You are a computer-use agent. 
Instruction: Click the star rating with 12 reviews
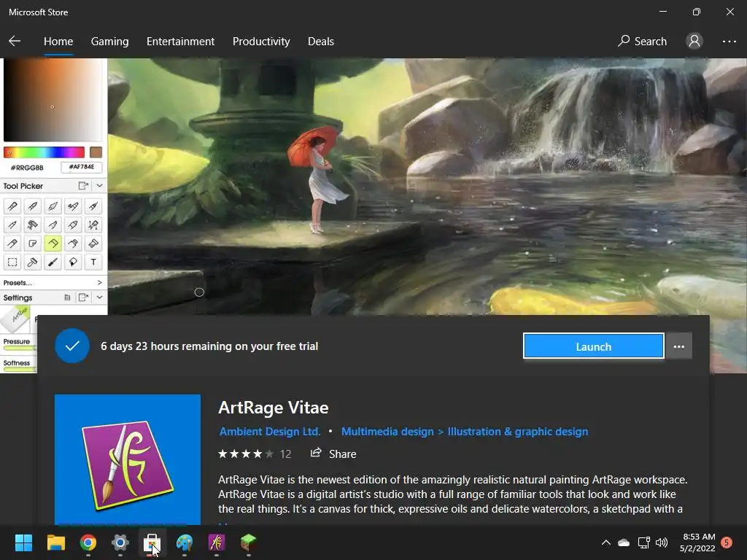click(x=255, y=454)
